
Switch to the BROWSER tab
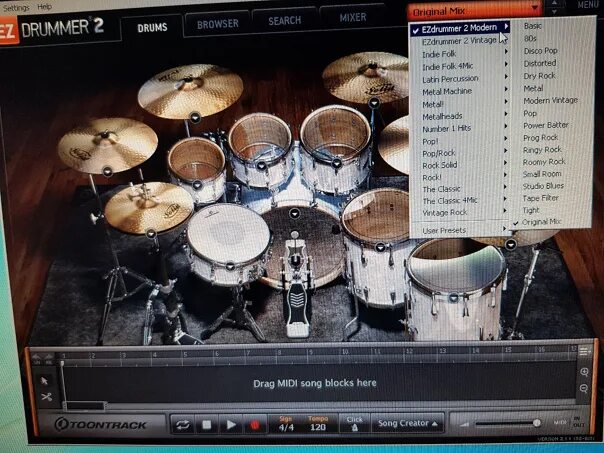point(218,24)
